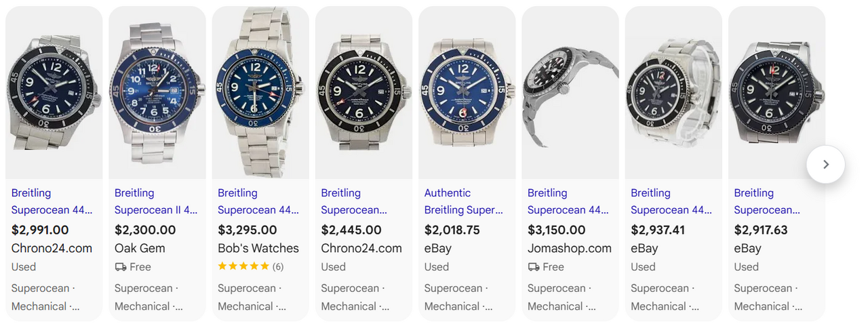Viewport: 868px width, 330px height.
Task: Open the $2,991.00 Chrono24 watch thumbnail
Action: pos(54,93)
